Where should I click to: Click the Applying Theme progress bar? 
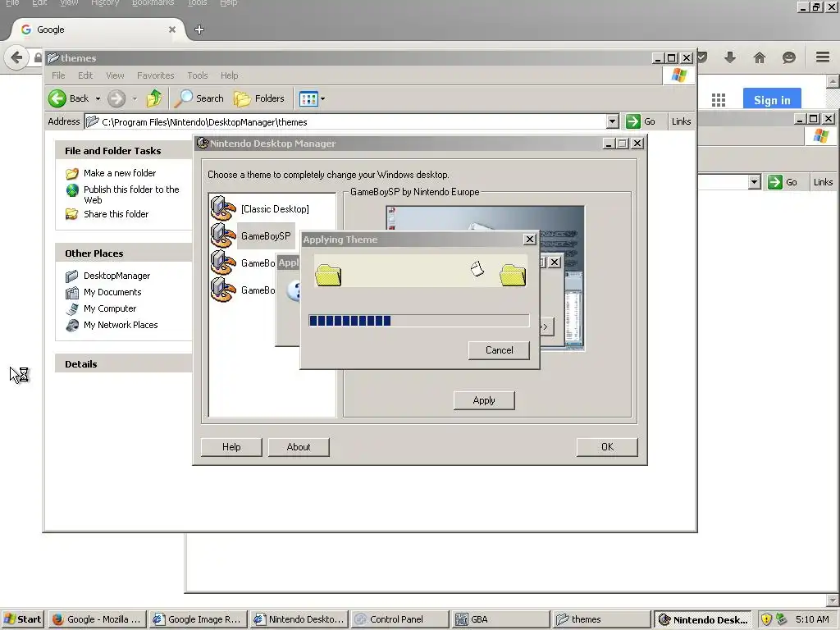point(419,321)
